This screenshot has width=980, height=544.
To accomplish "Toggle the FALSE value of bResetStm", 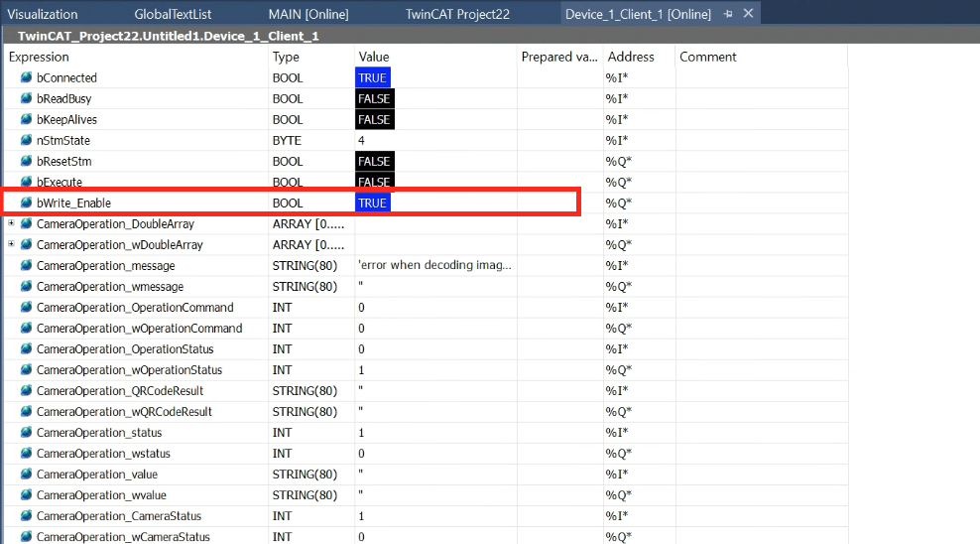I will coord(374,162).
